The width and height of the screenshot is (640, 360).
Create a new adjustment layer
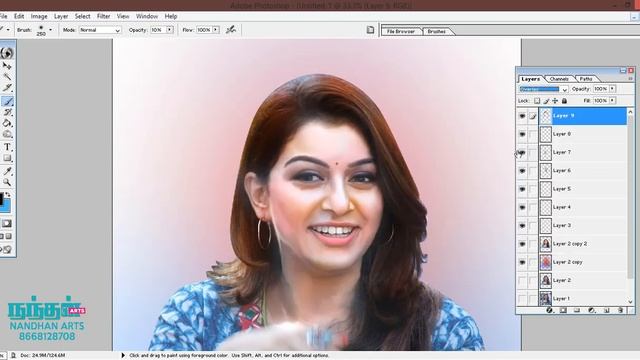(x=591, y=310)
